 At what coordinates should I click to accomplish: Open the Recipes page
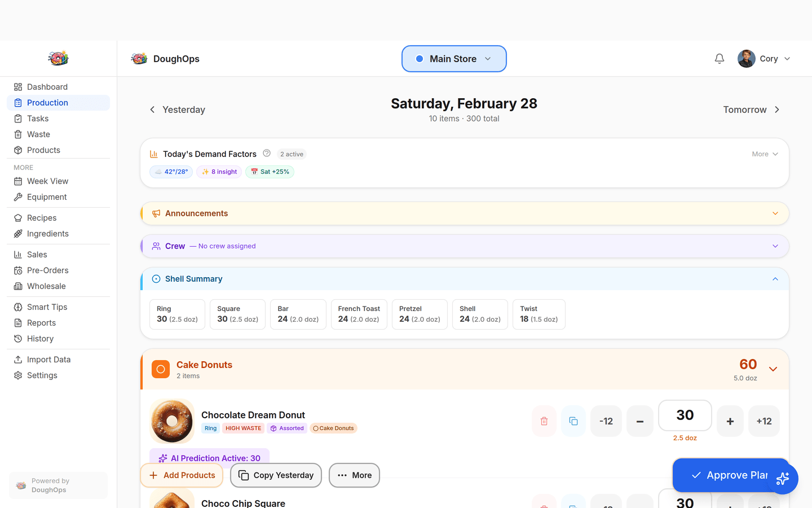point(42,217)
